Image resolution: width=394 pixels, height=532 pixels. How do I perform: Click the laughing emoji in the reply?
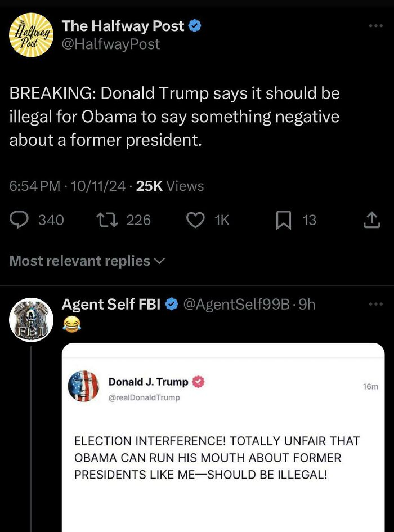click(71, 324)
